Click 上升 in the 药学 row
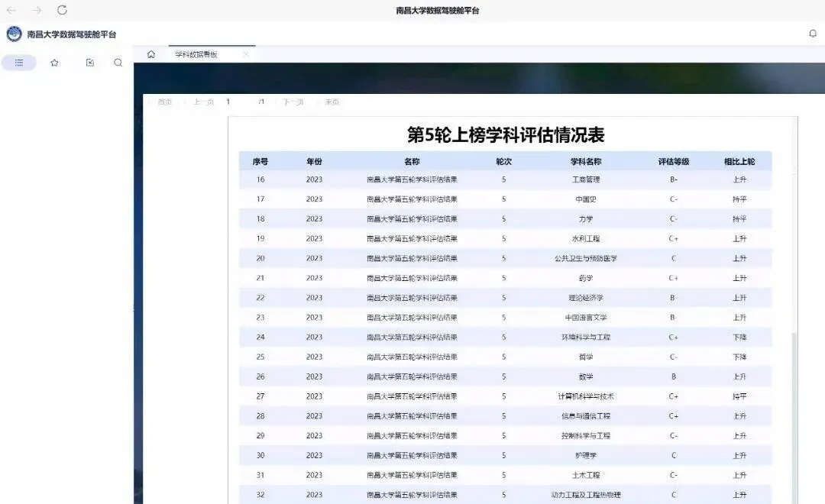This screenshot has width=825, height=504. pyautogui.click(x=739, y=278)
